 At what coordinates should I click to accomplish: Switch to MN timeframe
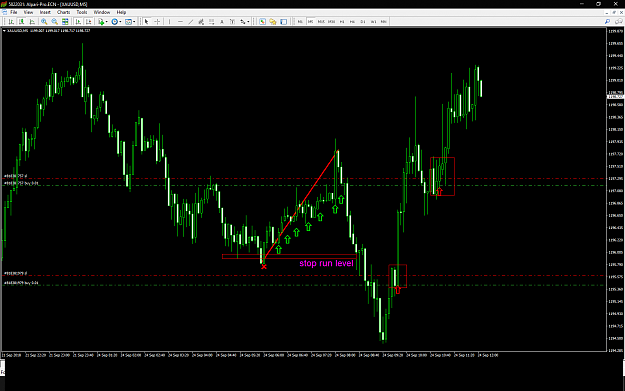pos(383,22)
